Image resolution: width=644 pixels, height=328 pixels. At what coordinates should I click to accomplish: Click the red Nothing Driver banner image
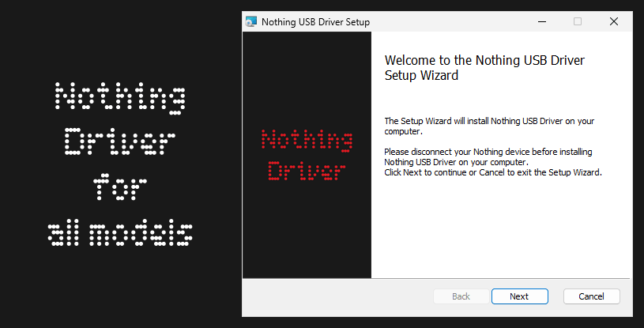pos(307,156)
